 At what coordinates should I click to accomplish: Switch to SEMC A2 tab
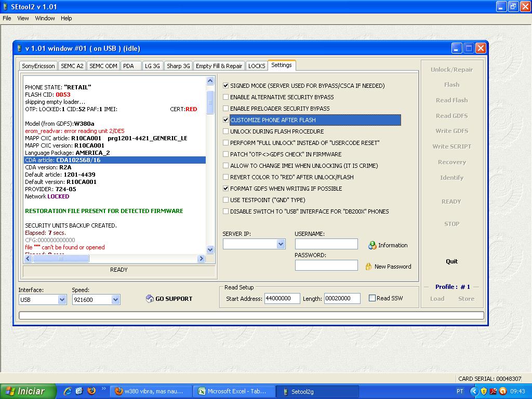[72, 66]
